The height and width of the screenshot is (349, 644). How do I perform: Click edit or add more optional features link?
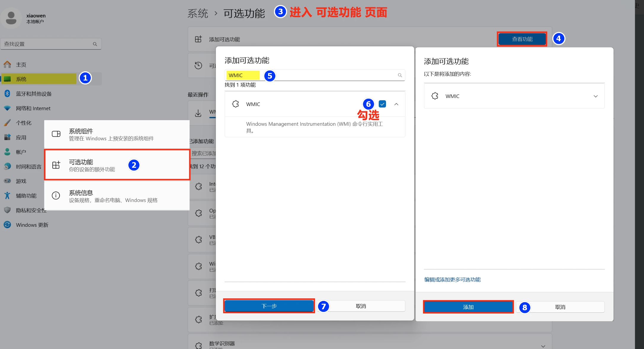[x=452, y=279]
